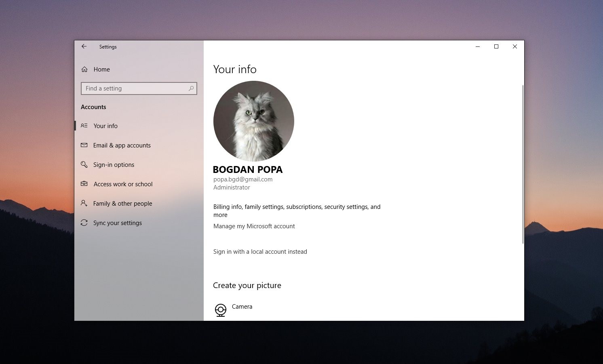Click the Access work briefcase icon
603x364 pixels.
point(84,184)
